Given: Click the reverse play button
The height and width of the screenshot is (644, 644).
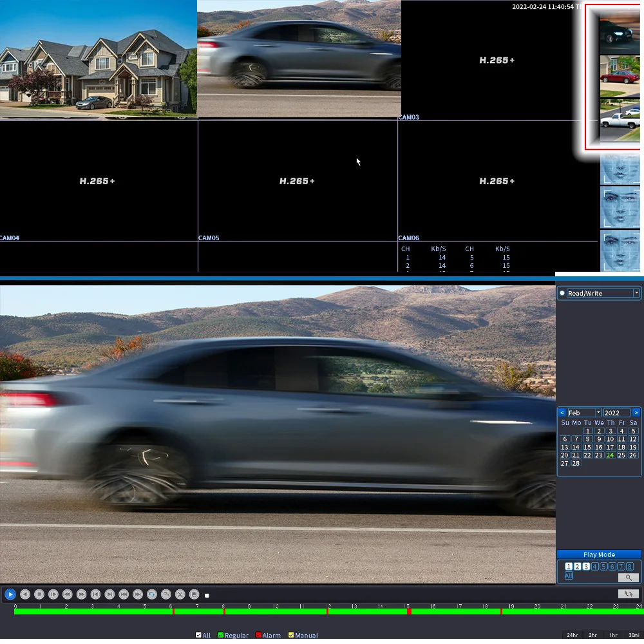Looking at the screenshot, I should (x=25, y=594).
